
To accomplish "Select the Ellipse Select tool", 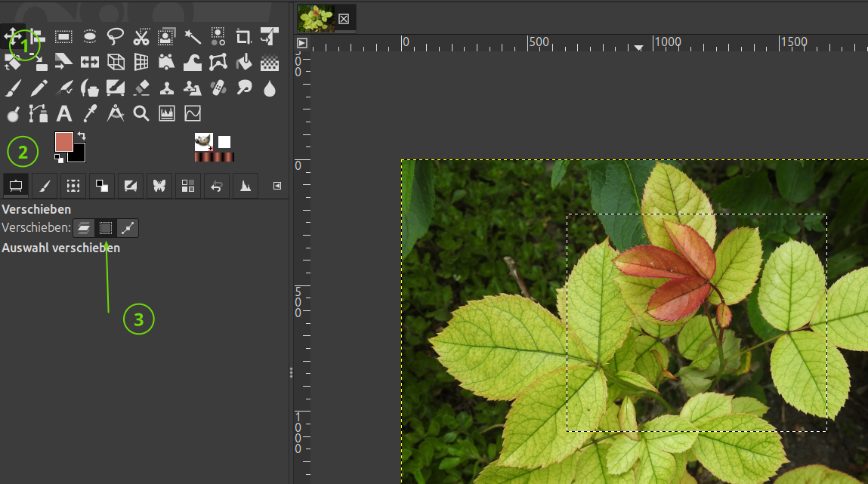I will click(90, 37).
